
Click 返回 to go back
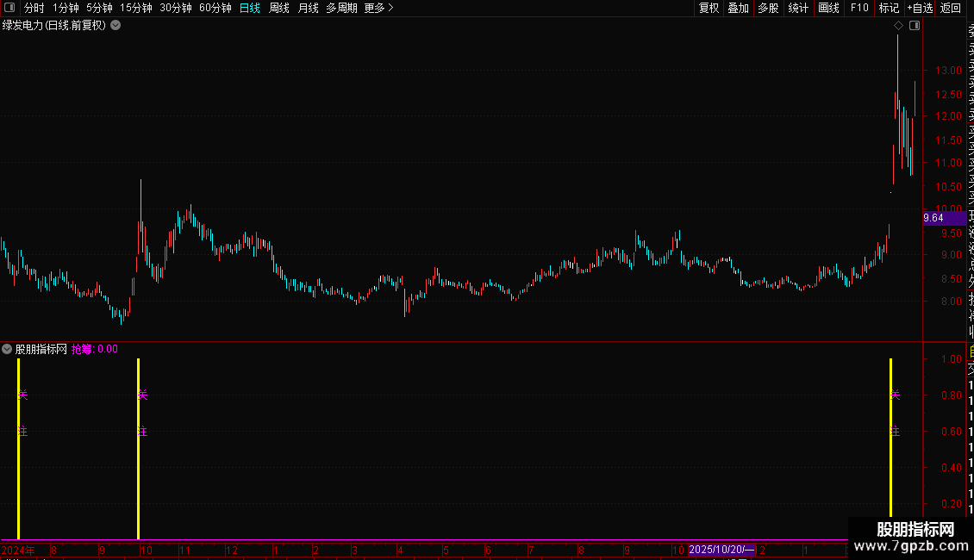coord(951,8)
